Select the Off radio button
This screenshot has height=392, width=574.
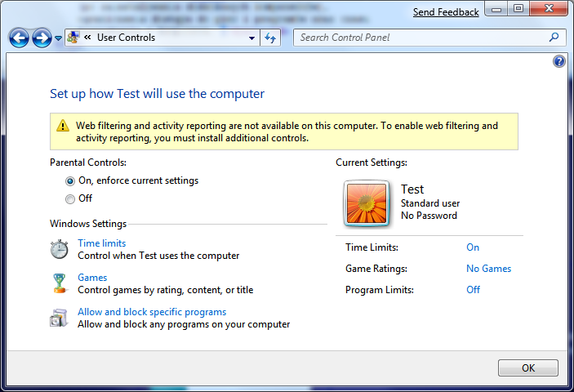[x=70, y=198]
